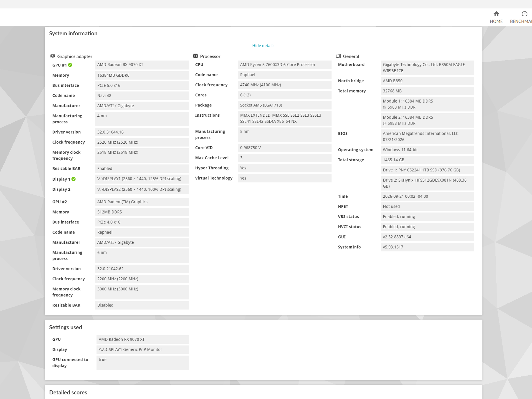Click Core VID 0.968750 V value
Screen dimensions: 532x399
tap(284, 148)
